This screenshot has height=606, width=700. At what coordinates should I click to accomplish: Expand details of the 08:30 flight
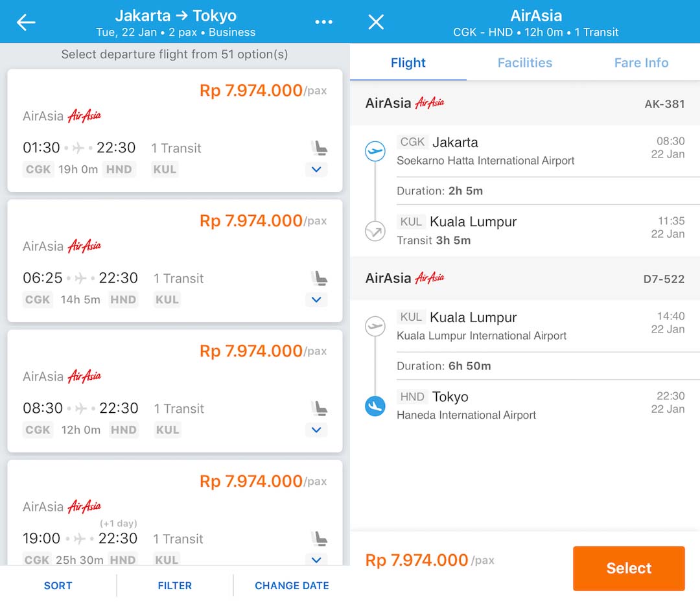coord(316,430)
